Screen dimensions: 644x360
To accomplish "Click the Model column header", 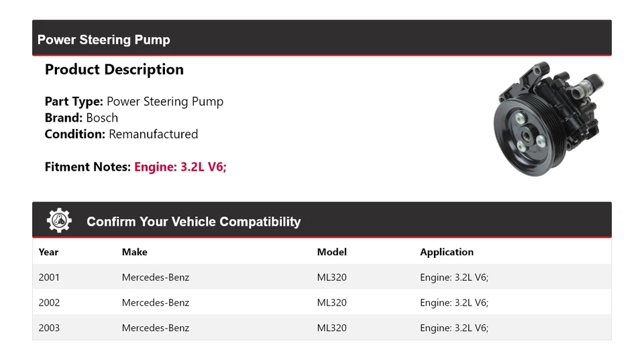I will coord(331,252).
